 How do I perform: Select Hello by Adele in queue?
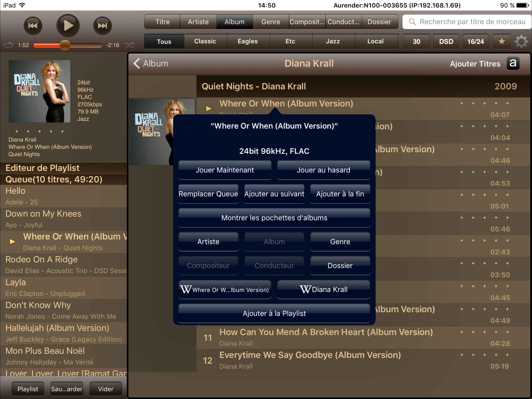[63, 196]
